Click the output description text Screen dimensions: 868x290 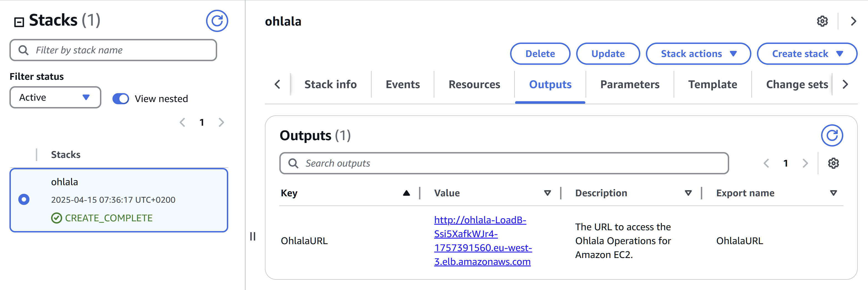coord(623,241)
